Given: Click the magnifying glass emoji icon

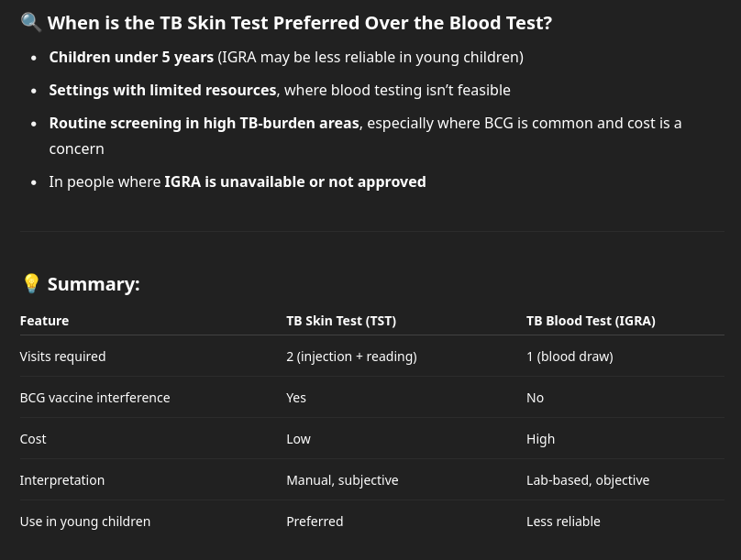Looking at the screenshot, I should 31,22.
